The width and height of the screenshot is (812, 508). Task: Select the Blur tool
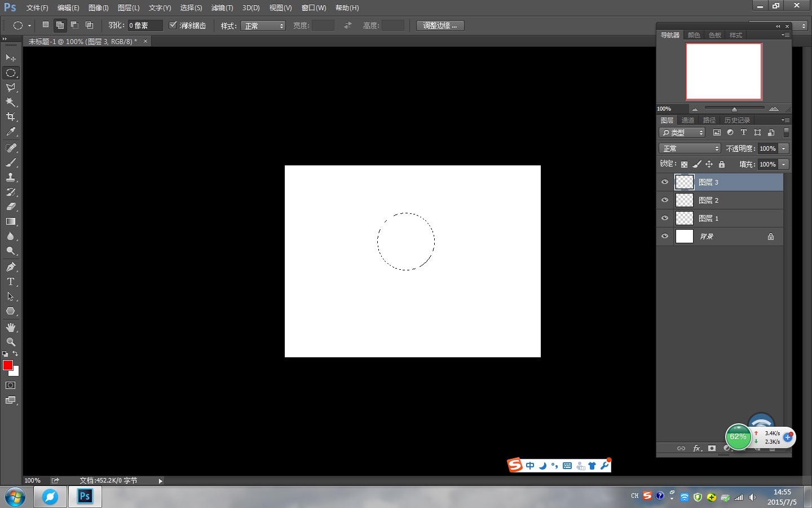pyautogui.click(x=11, y=236)
